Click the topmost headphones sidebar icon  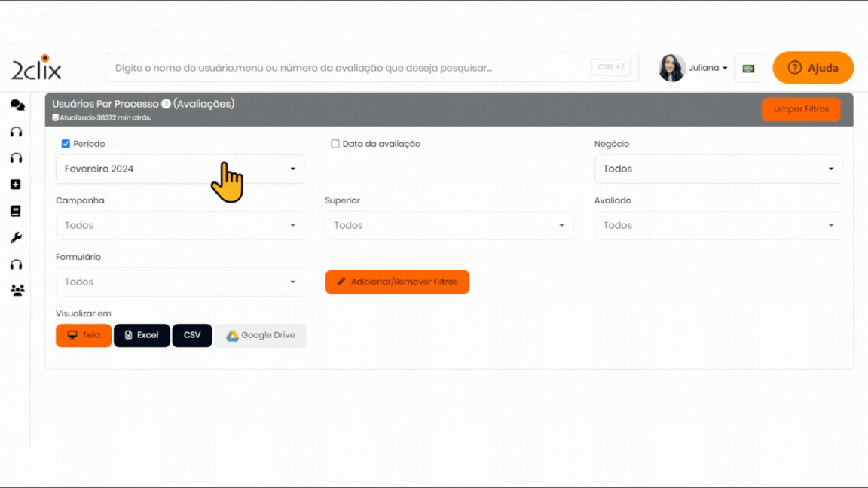16,132
